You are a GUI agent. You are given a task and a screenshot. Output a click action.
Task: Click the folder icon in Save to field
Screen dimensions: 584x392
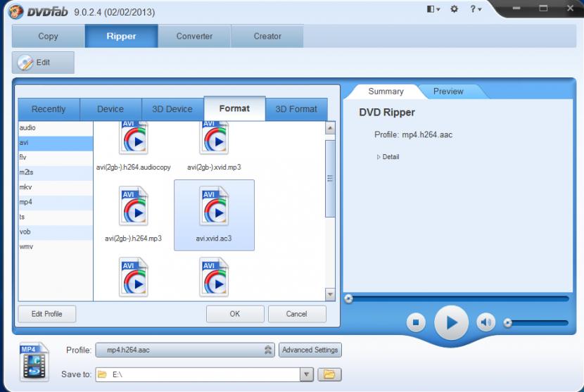pos(103,374)
